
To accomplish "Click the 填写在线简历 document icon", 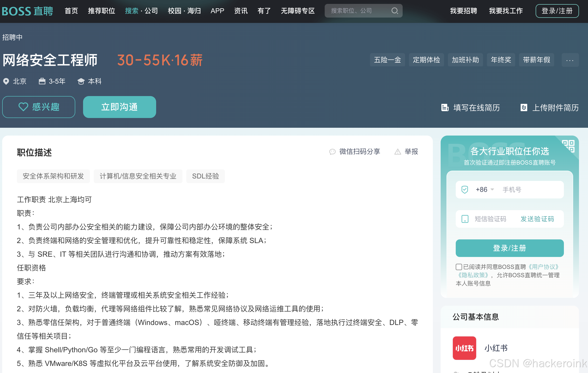I will coord(445,108).
